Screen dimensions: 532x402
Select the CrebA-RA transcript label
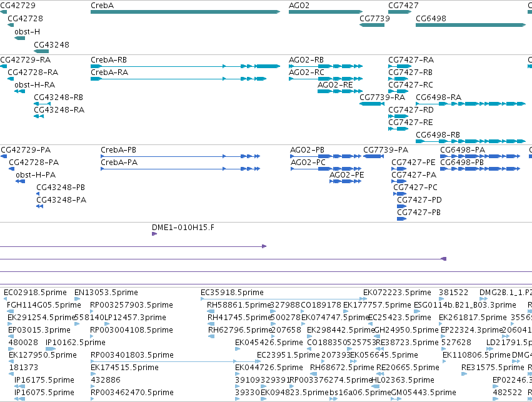[x=109, y=73]
